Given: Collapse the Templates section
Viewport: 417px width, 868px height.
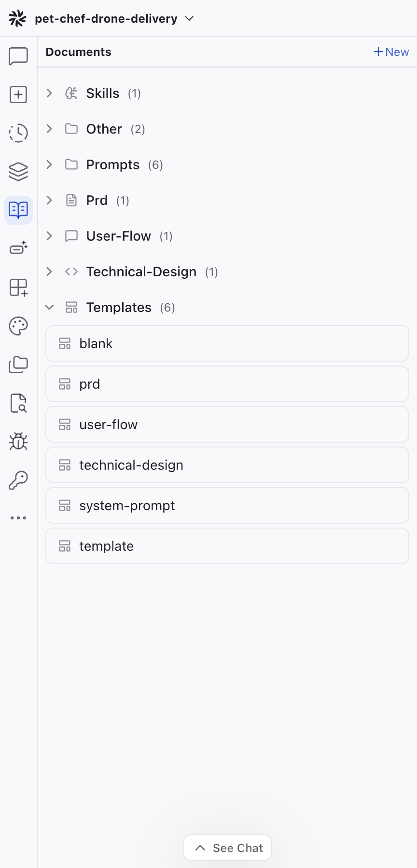Looking at the screenshot, I should click(49, 307).
